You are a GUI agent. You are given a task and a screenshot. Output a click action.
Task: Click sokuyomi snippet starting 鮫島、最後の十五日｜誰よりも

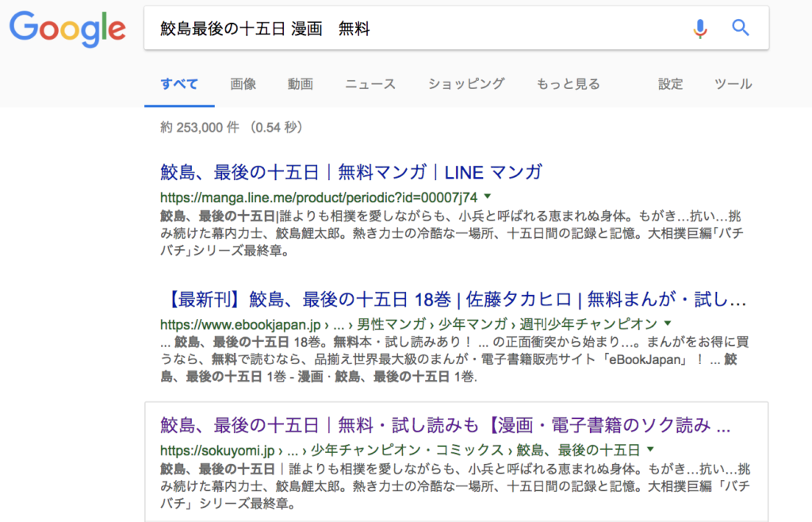point(454,486)
